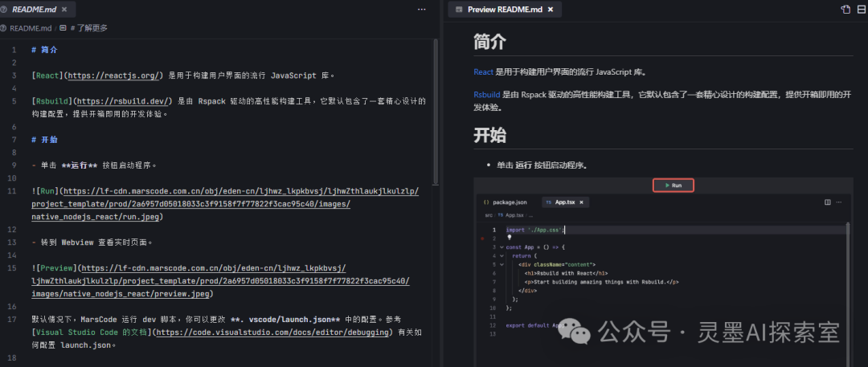Click the '![Run]' text in the editor
The height and width of the screenshot is (367, 868).
[45, 191]
